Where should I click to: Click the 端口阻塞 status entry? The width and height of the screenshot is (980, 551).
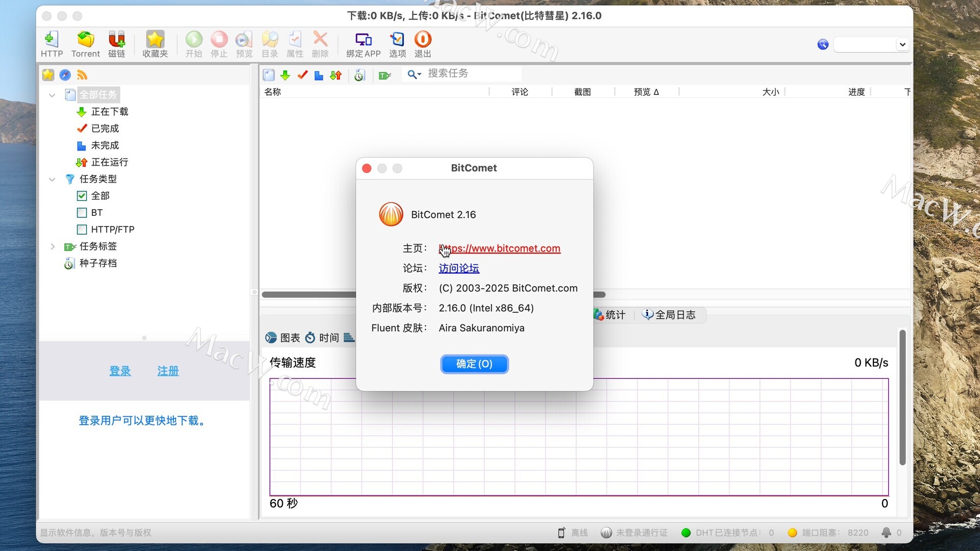[x=828, y=533]
